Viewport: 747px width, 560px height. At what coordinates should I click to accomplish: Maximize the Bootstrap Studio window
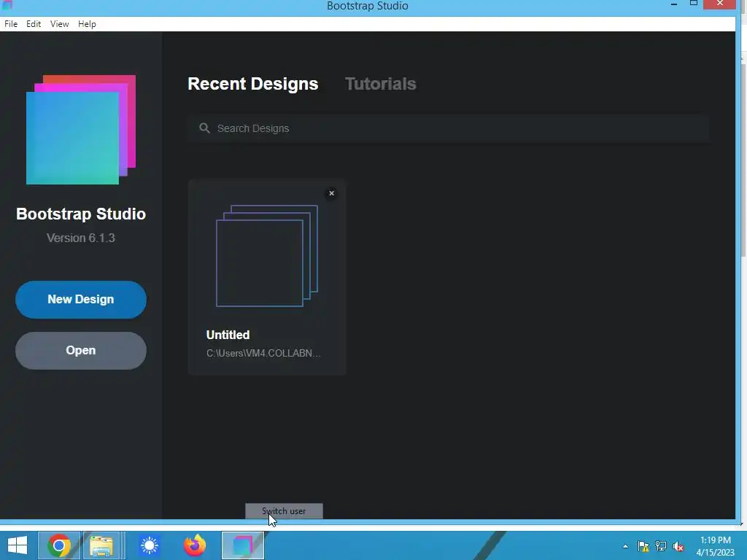[694, 4]
